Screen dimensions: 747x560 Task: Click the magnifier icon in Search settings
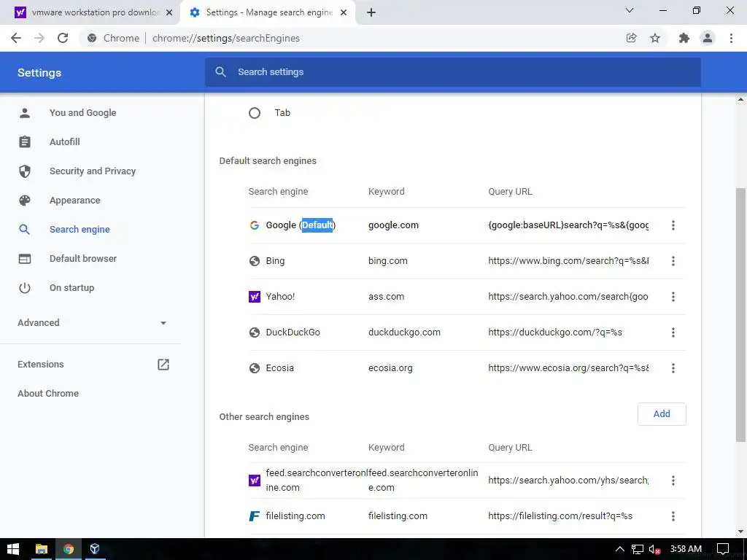220,72
